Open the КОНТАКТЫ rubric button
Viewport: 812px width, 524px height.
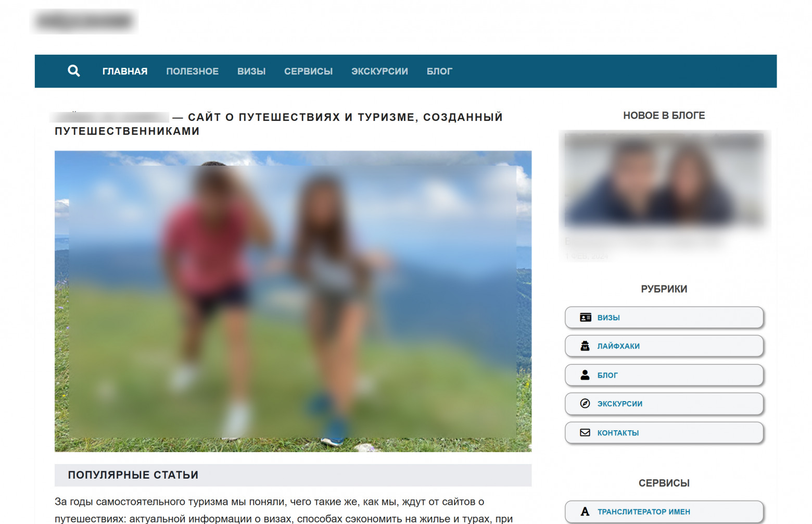[x=664, y=432]
